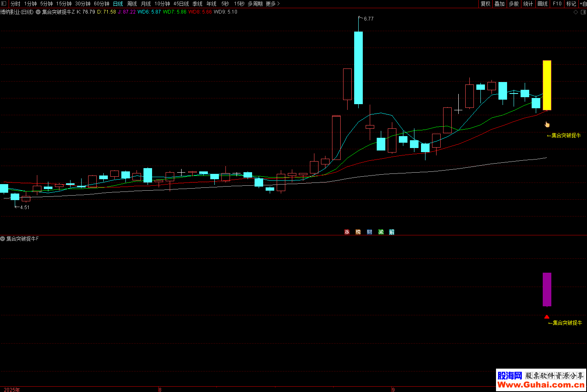Click the 叠加 overlay button
The height and width of the screenshot is (392, 587).
499,4
